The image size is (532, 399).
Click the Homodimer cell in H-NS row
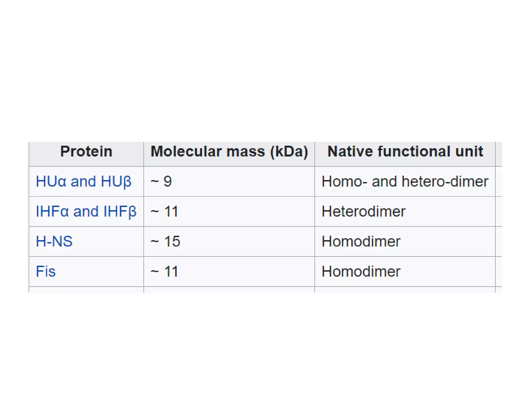click(361, 241)
